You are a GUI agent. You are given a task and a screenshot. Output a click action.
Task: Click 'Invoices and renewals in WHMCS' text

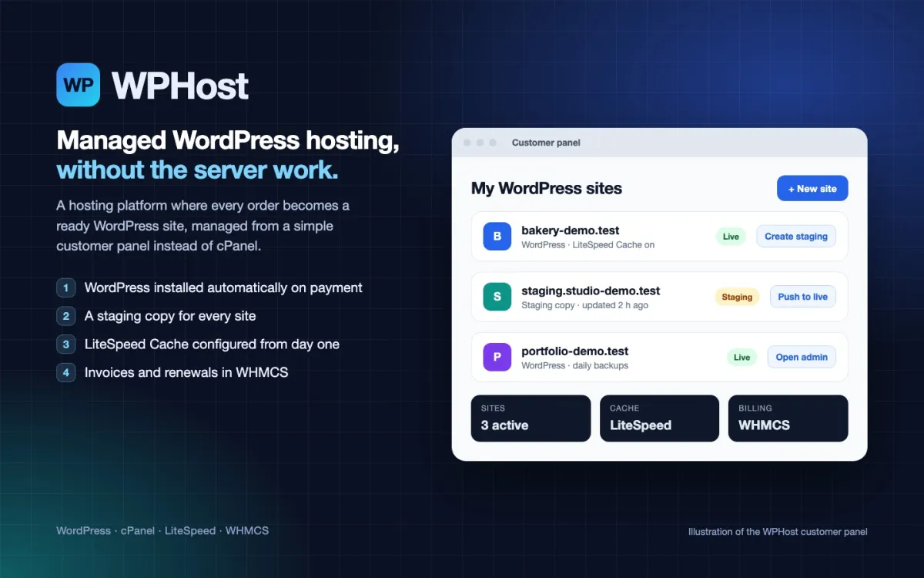click(x=186, y=372)
